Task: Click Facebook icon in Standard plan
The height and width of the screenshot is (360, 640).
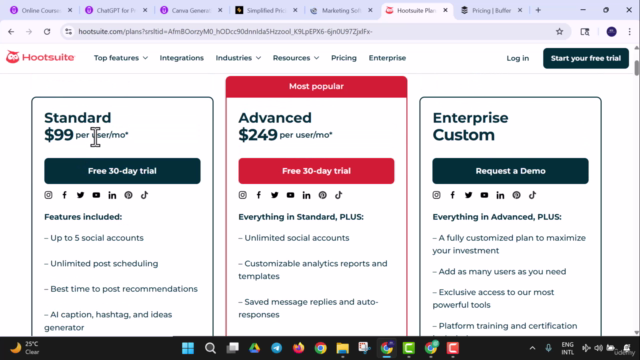Action: (64, 195)
